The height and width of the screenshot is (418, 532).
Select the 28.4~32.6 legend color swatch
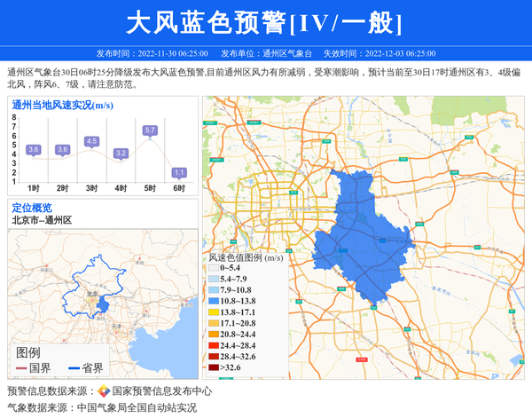tap(214, 357)
